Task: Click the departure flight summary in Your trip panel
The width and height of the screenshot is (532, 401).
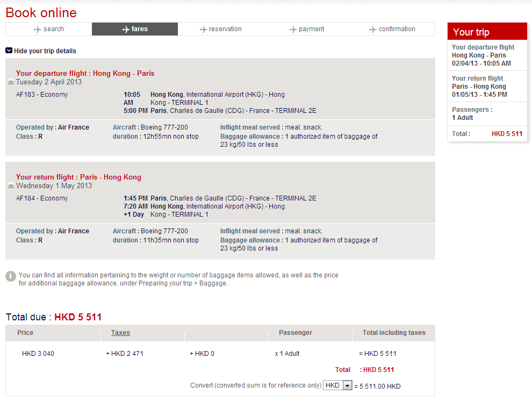Action: tap(483, 55)
